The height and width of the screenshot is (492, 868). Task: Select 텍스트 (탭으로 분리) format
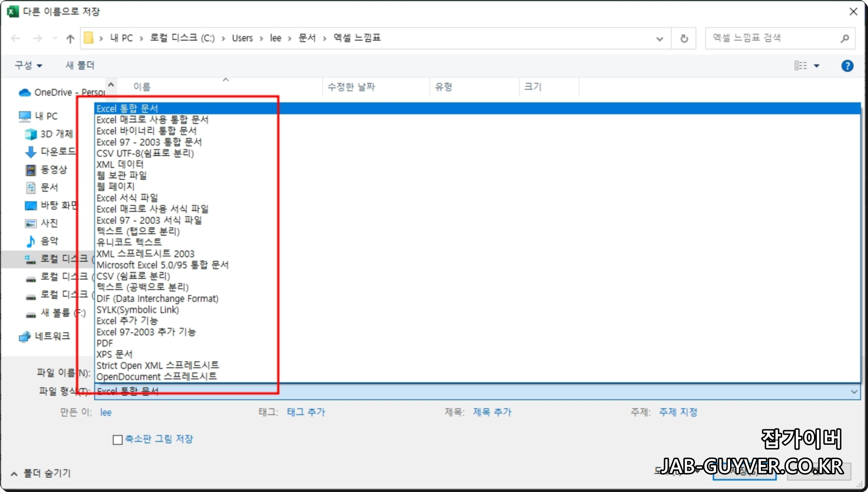(x=477, y=231)
